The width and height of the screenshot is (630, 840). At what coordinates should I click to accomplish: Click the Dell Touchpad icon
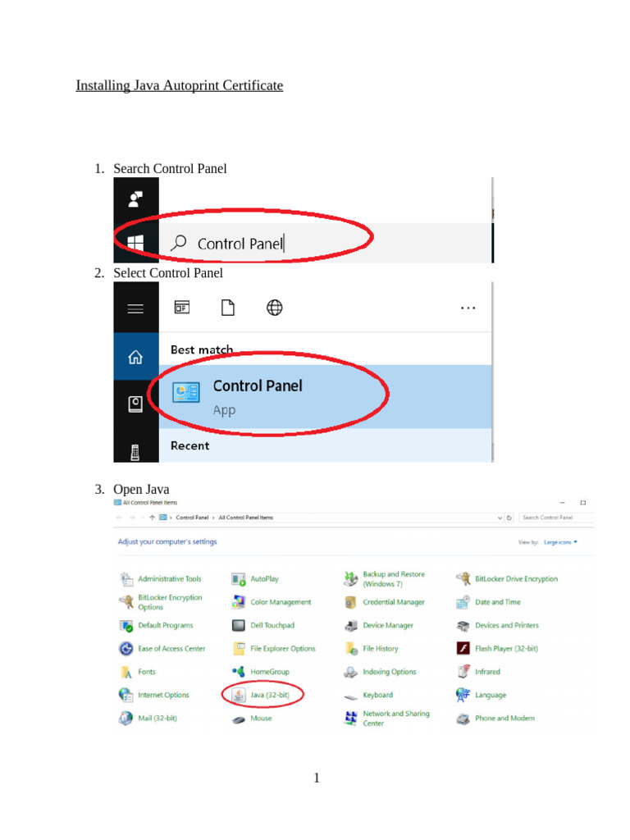[x=239, y=625]
